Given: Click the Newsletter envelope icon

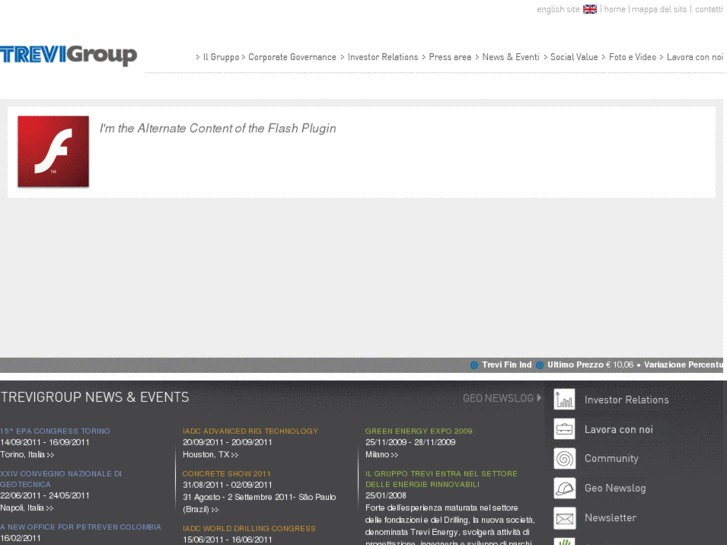Looking at the screenshot, I should (x=564, y=518).
